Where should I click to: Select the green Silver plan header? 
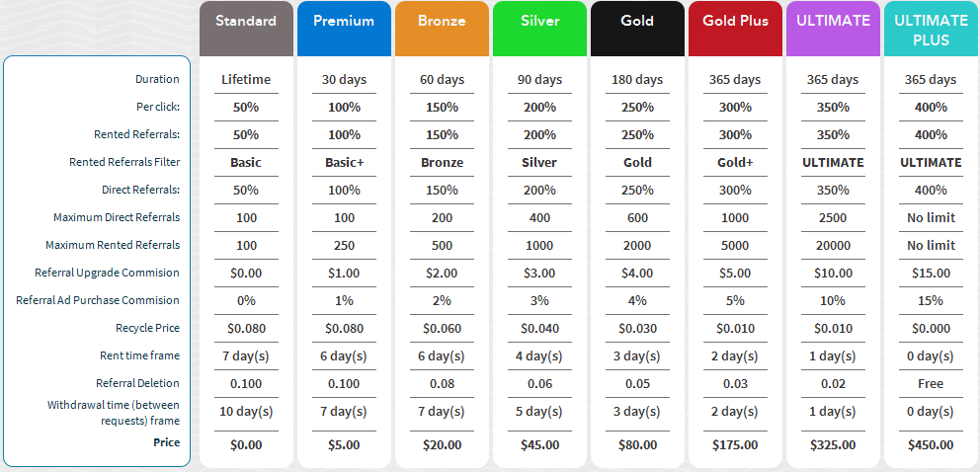(540, 29)
